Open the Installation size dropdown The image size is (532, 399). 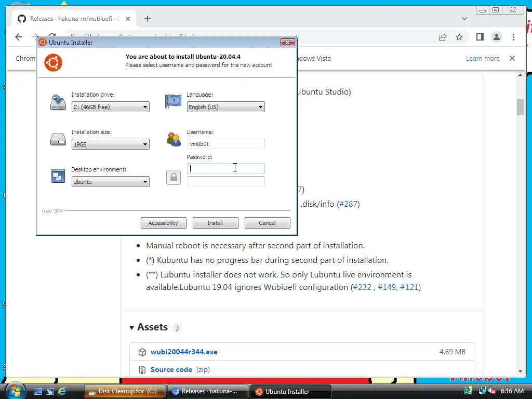tap(110, 144)
